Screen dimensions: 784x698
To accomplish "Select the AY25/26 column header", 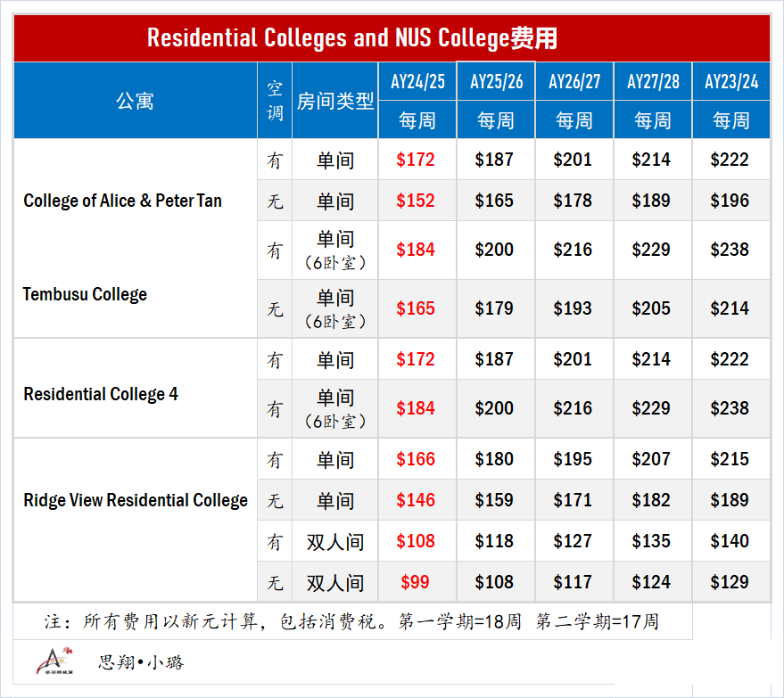I will pos(496,81).
